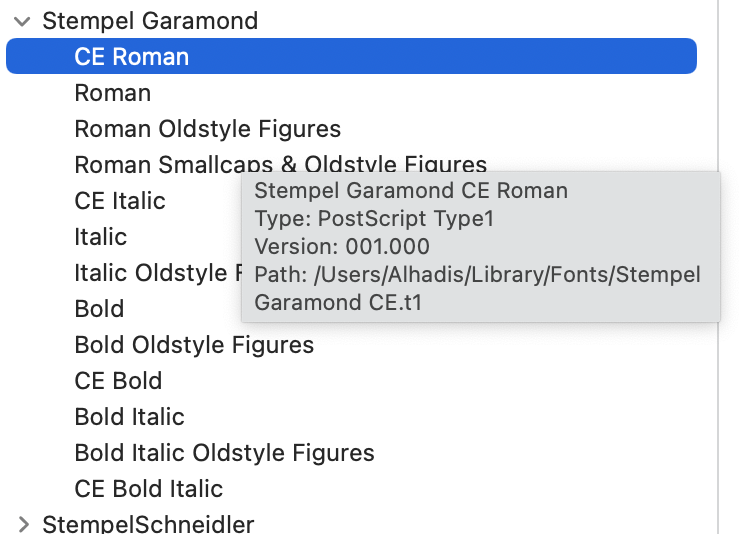
Task: Choose Bold Oldstyle Figures style
Action: point(194,345)
